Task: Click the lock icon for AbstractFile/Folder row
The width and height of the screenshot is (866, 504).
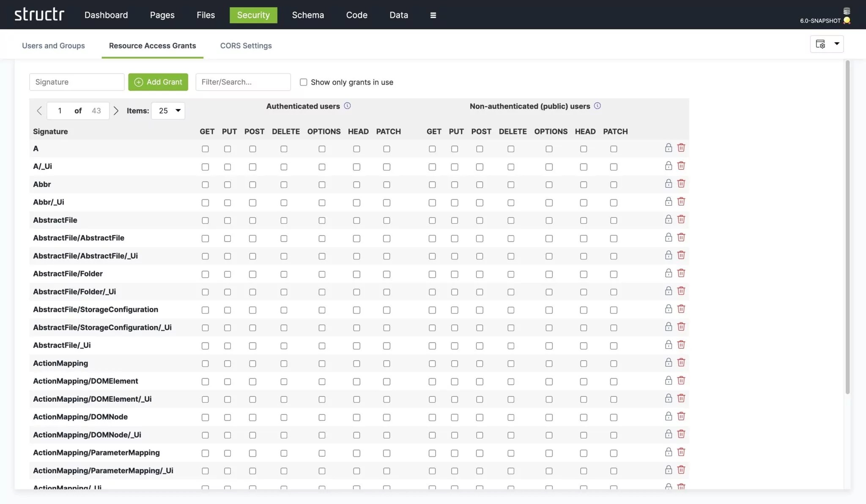Action: [x=668, y=273]
